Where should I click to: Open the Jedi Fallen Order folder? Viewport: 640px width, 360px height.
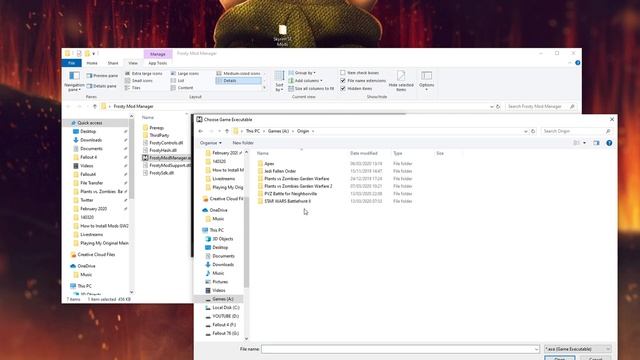point(280,171)
